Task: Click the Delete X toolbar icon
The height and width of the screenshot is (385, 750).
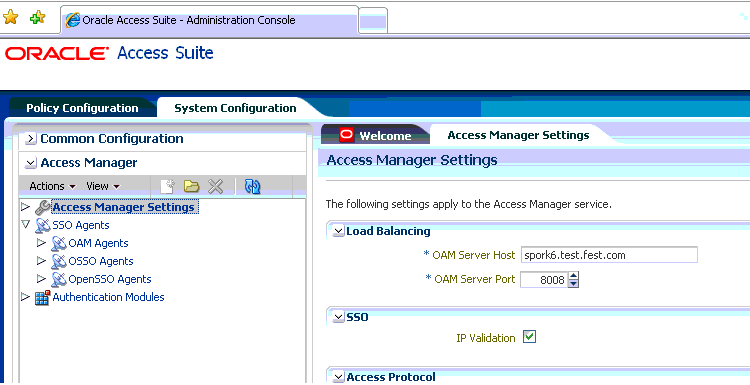Action: coord(216,186)
